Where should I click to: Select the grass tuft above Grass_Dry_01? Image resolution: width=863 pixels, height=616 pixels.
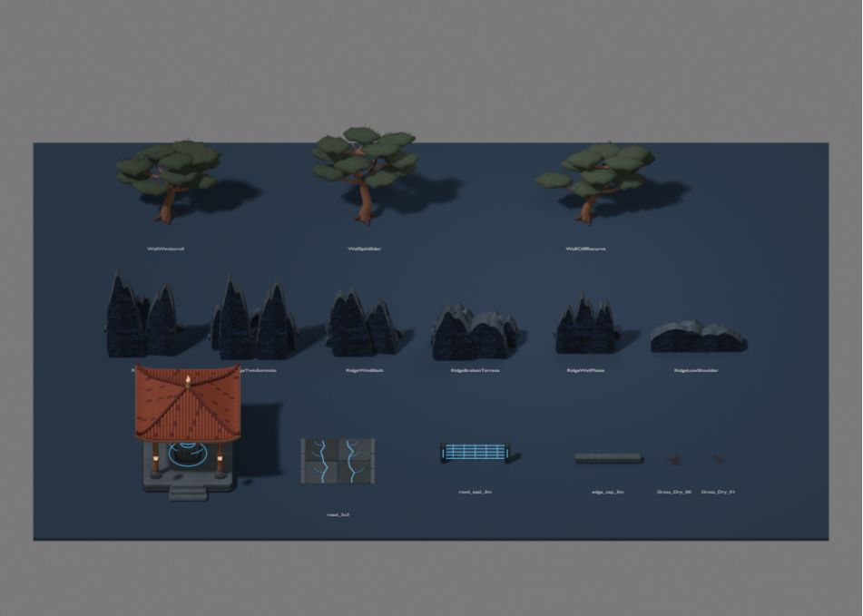(x=718, y=458)
